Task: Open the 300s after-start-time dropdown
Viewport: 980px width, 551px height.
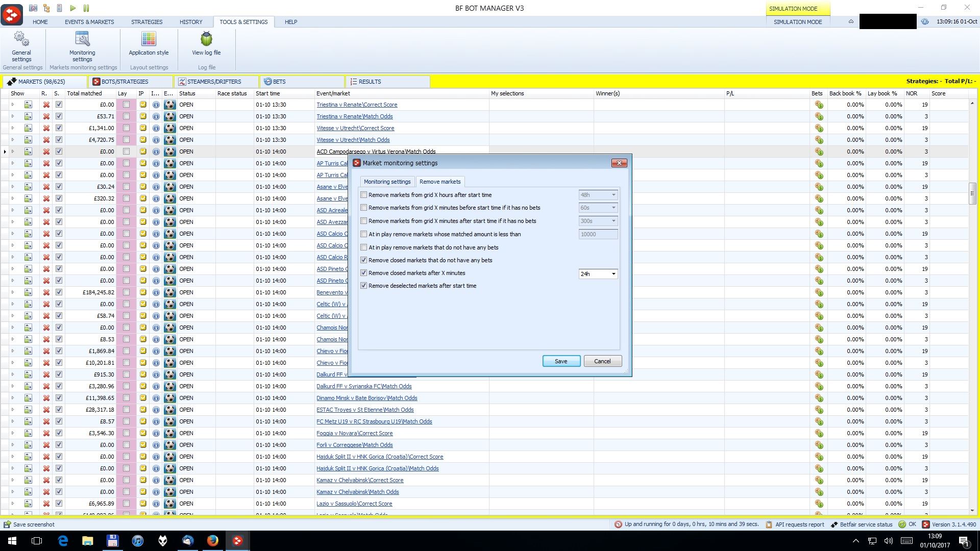Action: point(614,221)
